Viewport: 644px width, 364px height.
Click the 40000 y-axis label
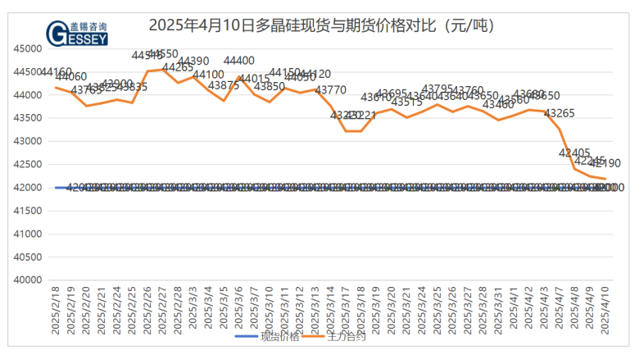point(29,280)
